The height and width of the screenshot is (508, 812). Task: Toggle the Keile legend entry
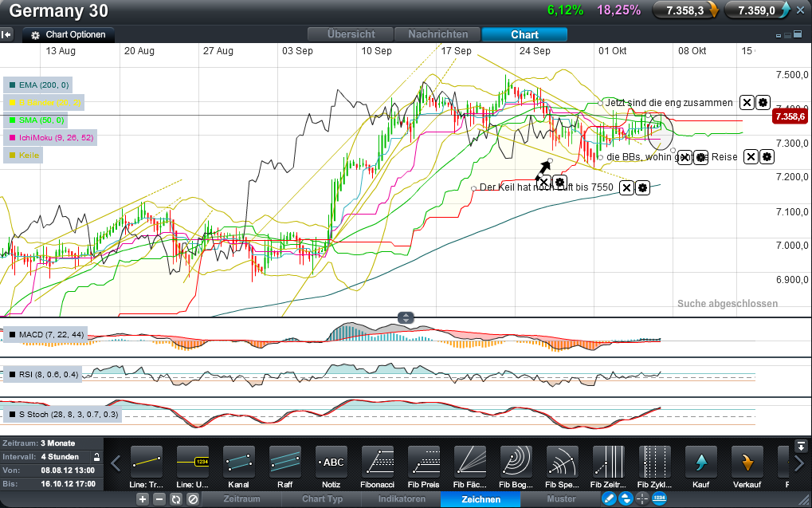click(24, 155)
